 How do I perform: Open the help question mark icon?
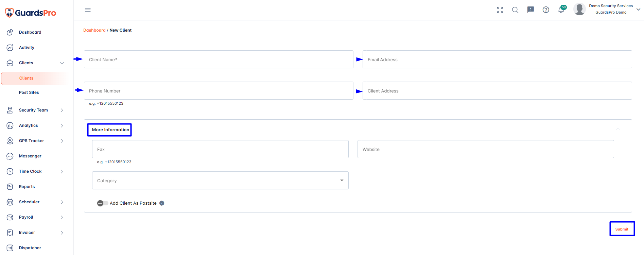click(x=546, y=10)
